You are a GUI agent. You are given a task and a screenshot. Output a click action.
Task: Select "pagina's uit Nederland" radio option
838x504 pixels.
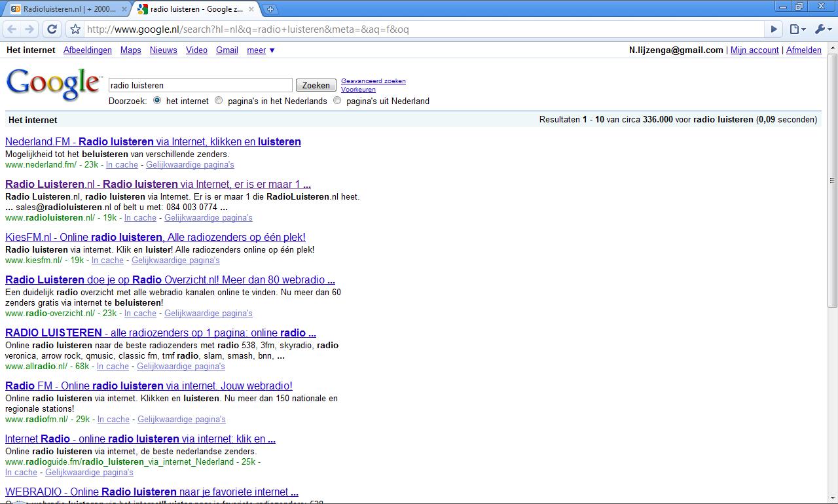(337, 101)
